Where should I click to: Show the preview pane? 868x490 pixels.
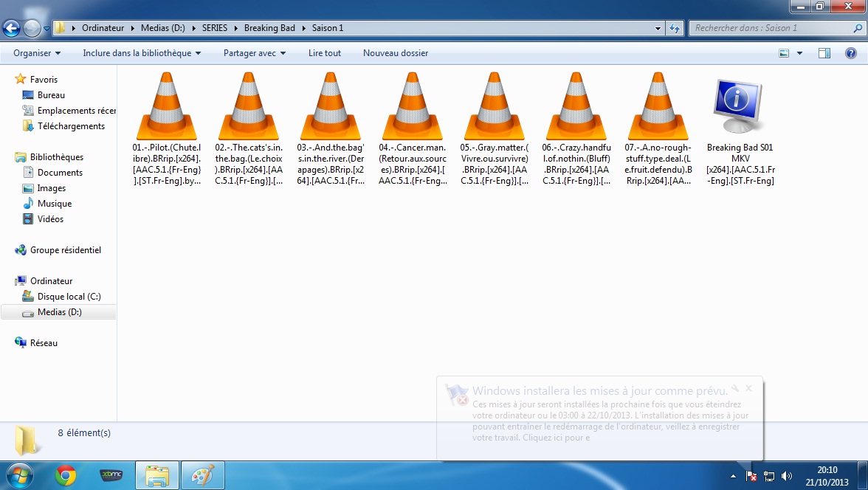pyautogui.click(x=824, y=53)
